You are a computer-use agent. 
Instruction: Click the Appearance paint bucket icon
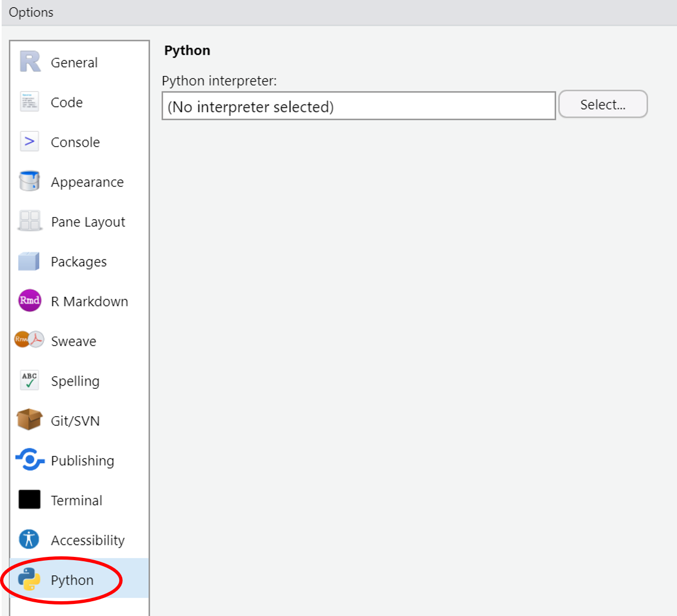click(30, 181)
